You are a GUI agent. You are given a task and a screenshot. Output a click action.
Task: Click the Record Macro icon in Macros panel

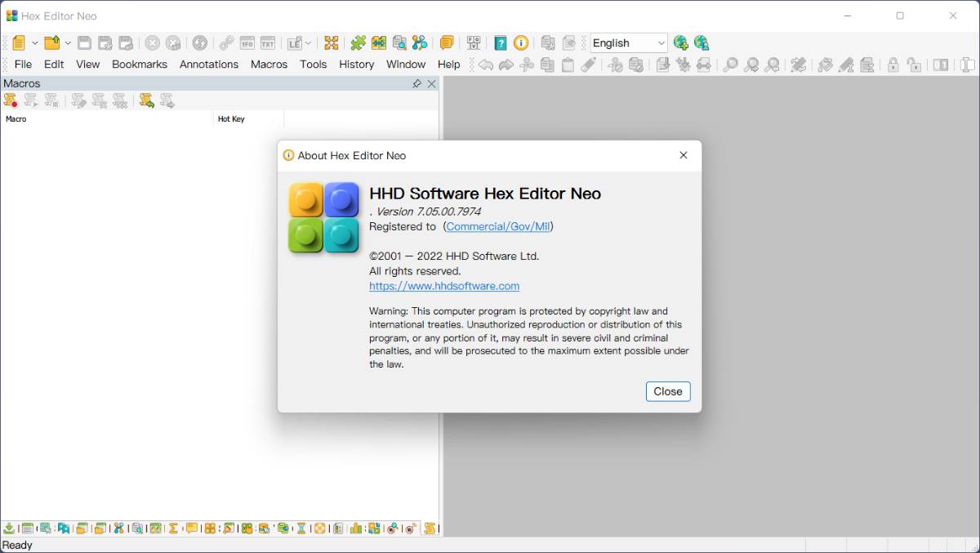pos(11,100)
